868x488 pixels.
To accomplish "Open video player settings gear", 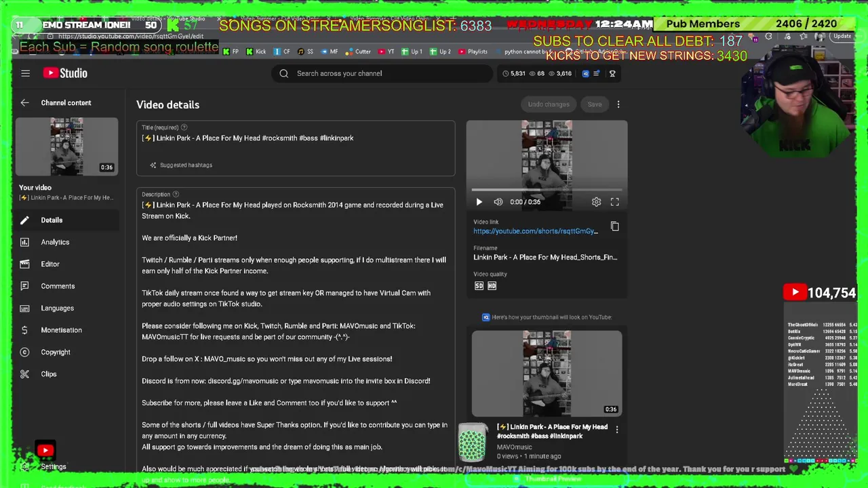I will pos(596,202).
